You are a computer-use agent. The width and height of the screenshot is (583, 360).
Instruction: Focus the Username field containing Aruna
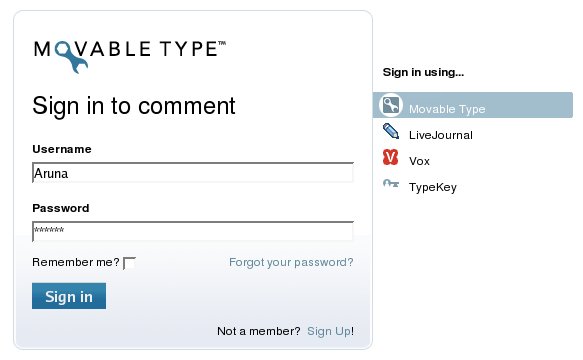pyautogui.click(x=193, y=173)
